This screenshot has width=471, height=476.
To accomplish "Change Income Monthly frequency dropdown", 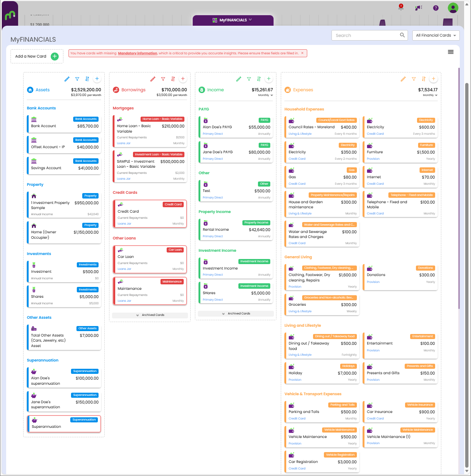I will click(266, 95).
